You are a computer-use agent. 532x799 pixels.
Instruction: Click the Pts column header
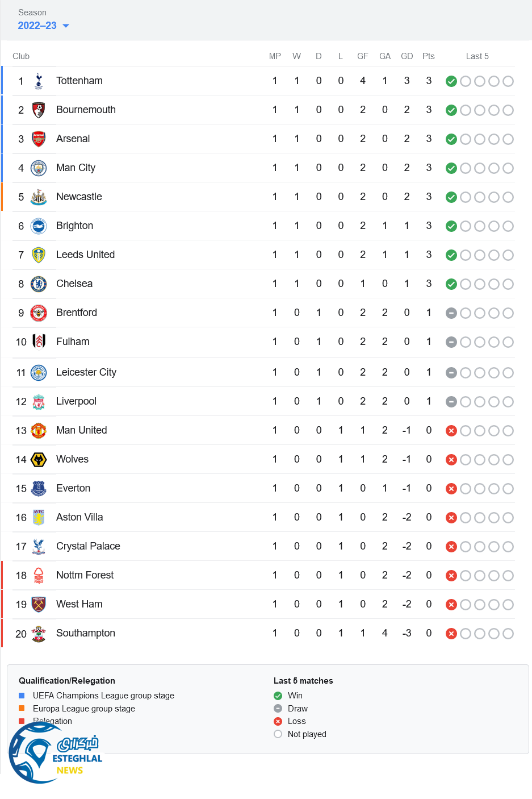click(x=429, y=56)
